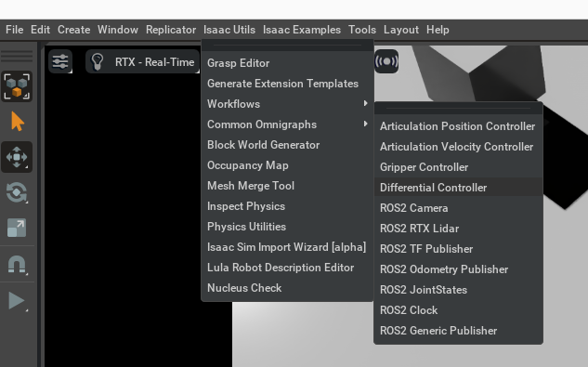588x367 pixels.
Task: Open the Edit menu
Action: (40, 30)
